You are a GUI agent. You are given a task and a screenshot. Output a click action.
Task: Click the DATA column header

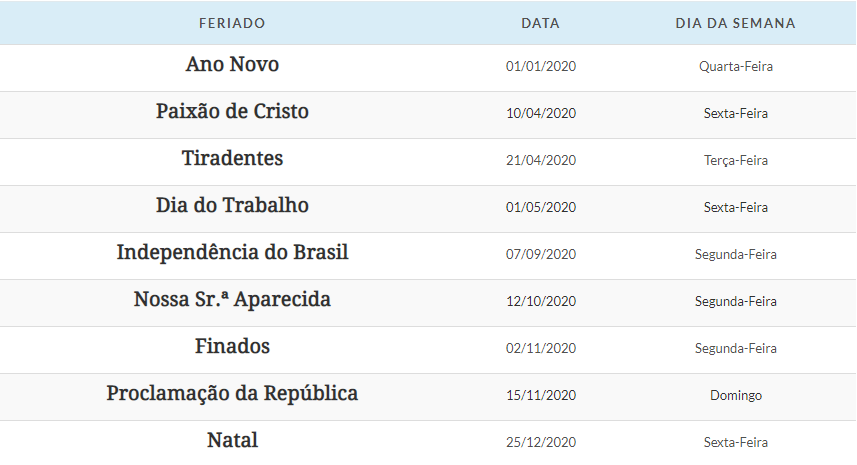(541, 23)
